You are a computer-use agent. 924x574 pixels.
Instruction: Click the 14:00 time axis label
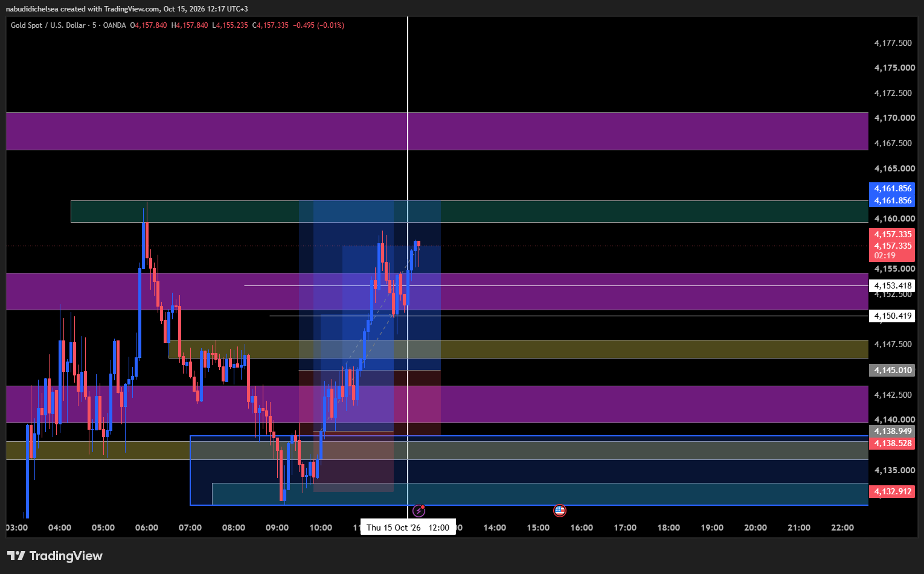(495, 528)
